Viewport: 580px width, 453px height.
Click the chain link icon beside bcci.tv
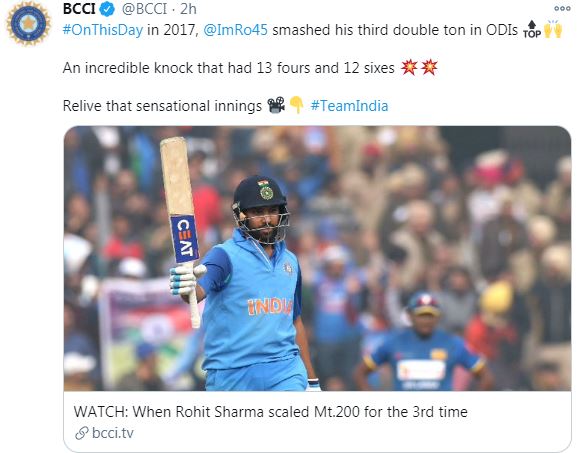(82, 433)
